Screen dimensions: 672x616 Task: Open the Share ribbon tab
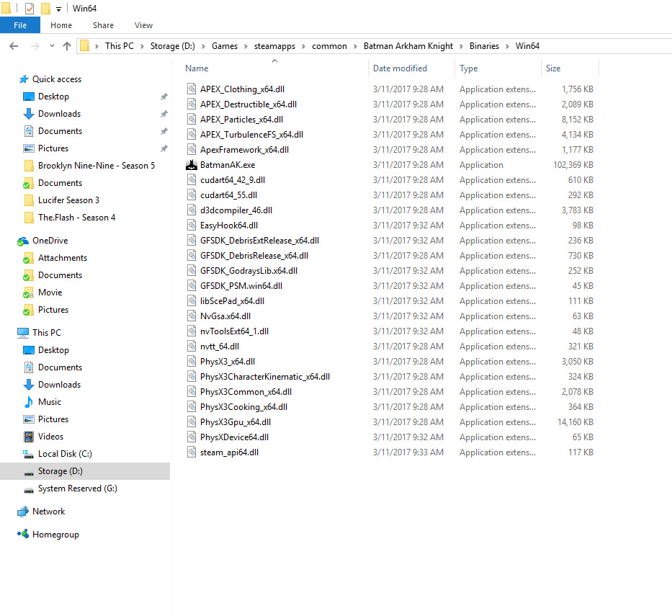coord(103,25)
